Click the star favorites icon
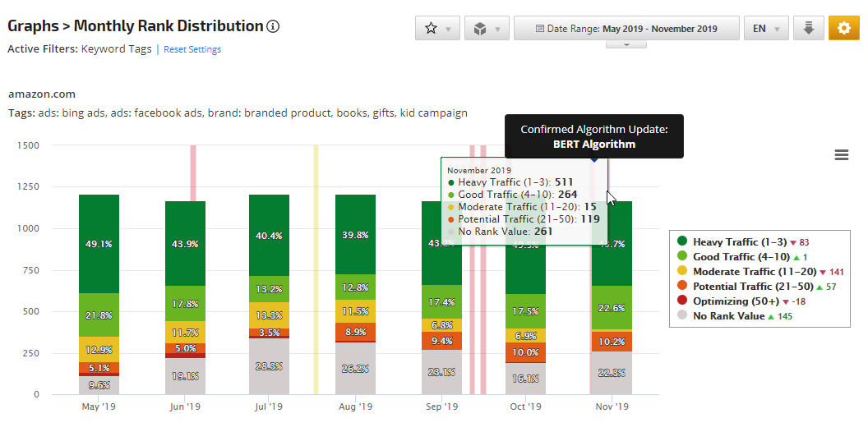Image resolution: width=868 pixels, height=441 pixels. 432,28
